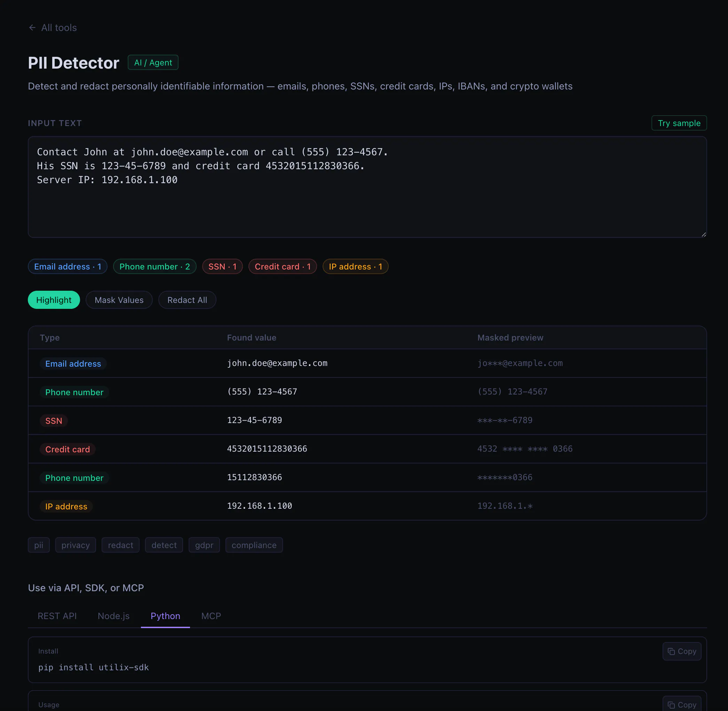Viewport: 728px width, 711px height.
Task: Click the PII Detector heading
Action: [73, 63]
